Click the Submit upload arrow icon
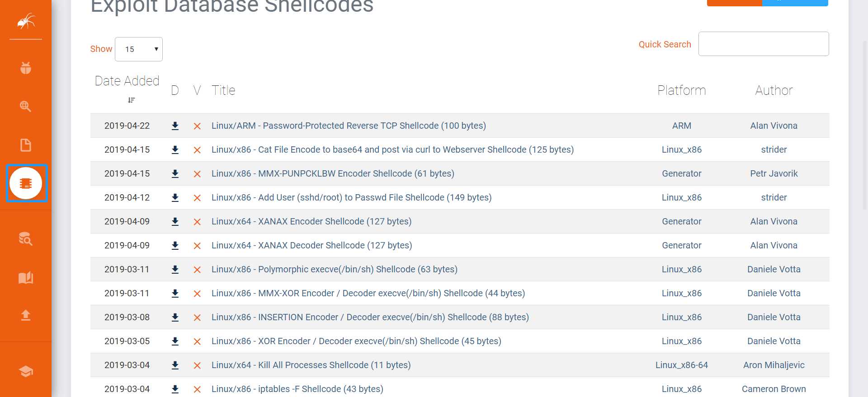 26,315
